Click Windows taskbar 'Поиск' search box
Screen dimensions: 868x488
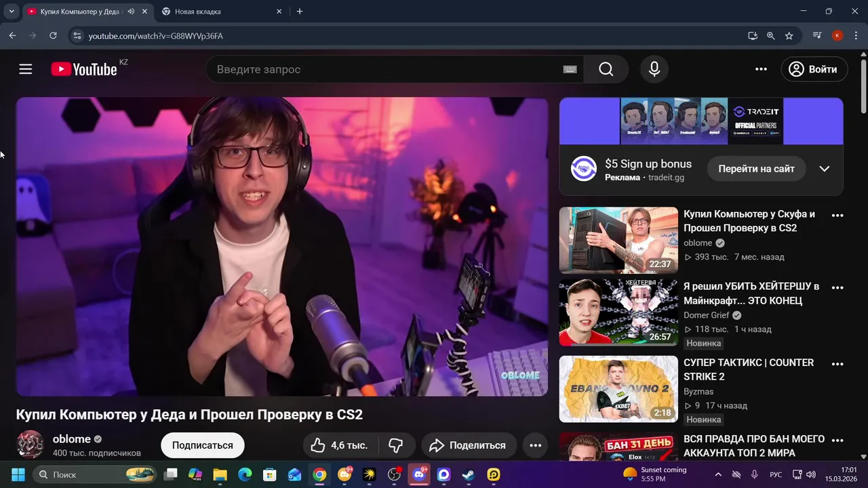(x=94, y=474)
